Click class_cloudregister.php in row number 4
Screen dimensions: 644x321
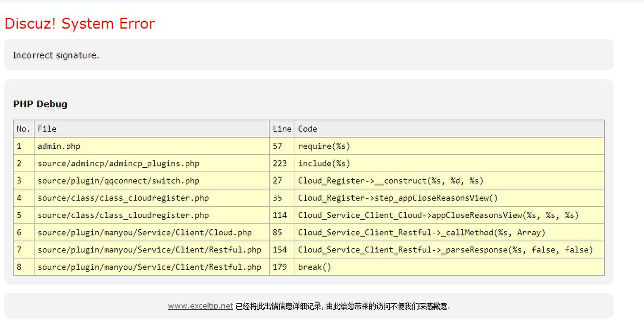(x=152, y=198)
